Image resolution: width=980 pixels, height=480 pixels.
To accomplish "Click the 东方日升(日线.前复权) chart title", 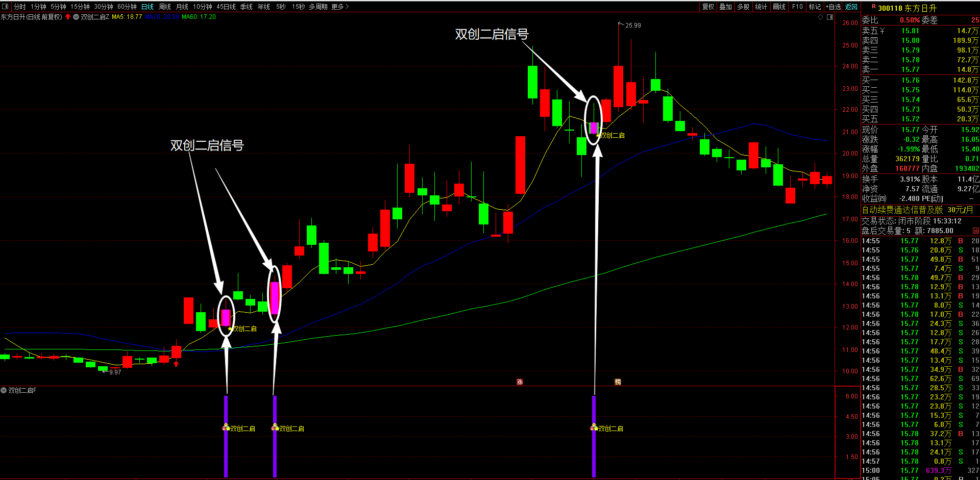I will tap(32, 17).
